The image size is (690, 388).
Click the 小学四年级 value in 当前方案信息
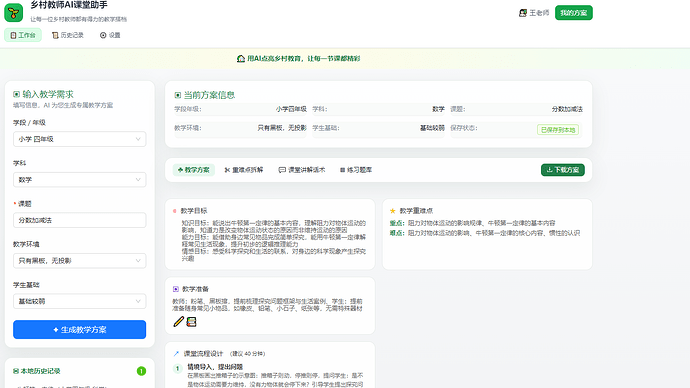click(x=291, y=109)
